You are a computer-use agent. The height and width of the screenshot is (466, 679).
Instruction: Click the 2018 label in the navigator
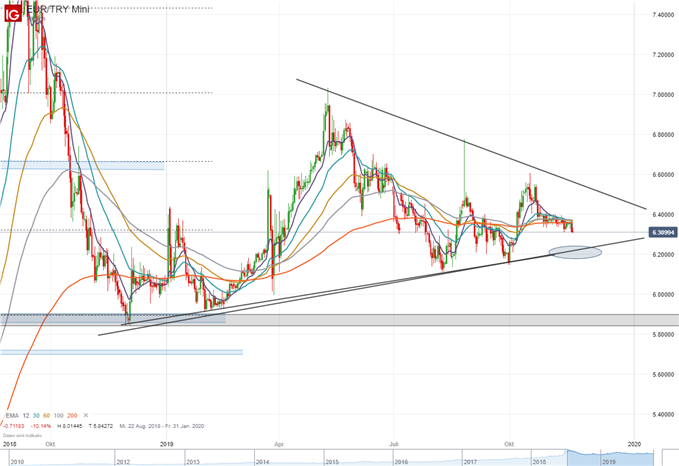point(539,462)
